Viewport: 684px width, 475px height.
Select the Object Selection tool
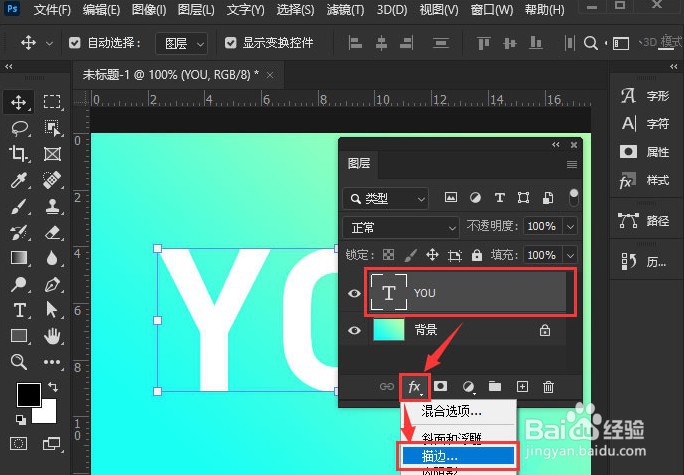[x=52, y=128]
